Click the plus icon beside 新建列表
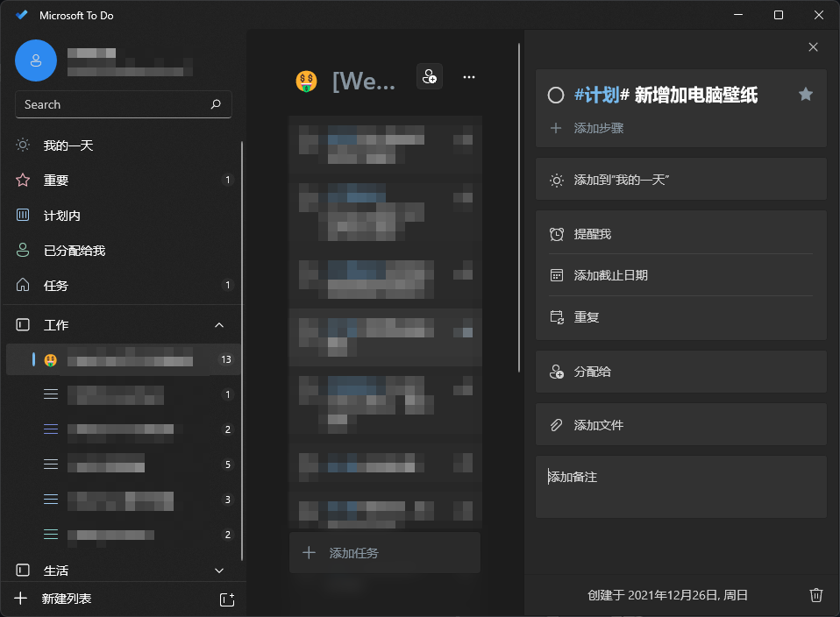Image resolution: width=840 pixels, height=617 pixels. (x=20, y=599)
